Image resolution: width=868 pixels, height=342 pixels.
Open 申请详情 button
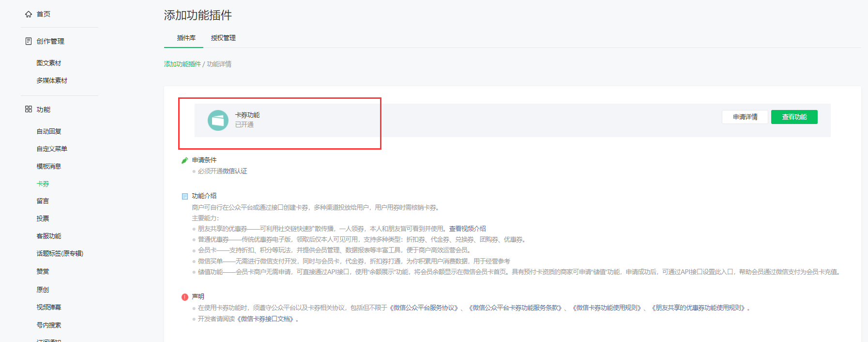pos(745,117)
